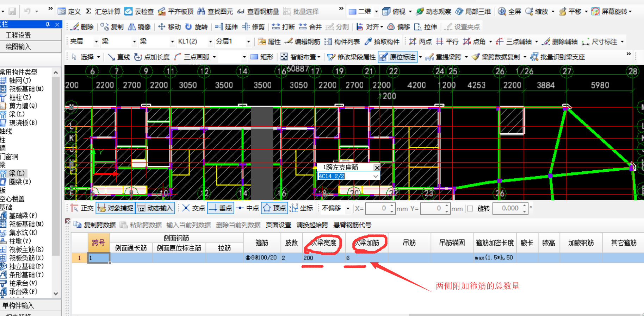Image resolution: width=644 pixels, height=316 pixels.
Task: Toggle 顶点 vertex snap
Action: [274, 208]
